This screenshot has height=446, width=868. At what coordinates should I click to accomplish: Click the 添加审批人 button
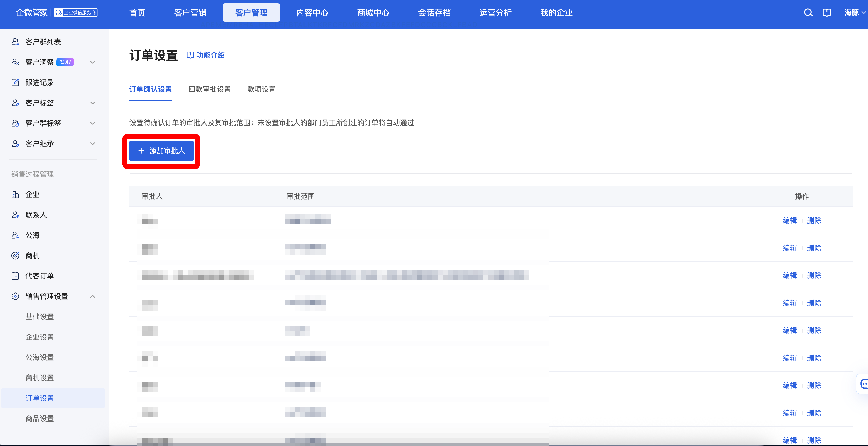[162, 151]
